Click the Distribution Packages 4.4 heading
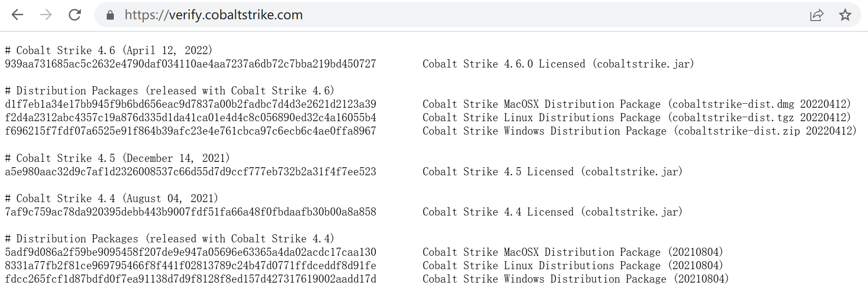 point(170,239)
